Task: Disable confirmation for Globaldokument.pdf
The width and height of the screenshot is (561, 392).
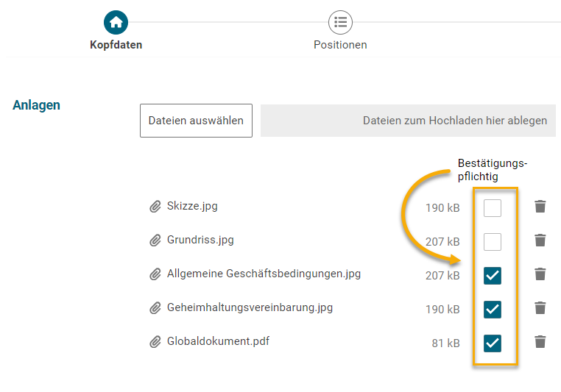Action: pos(493,343)
